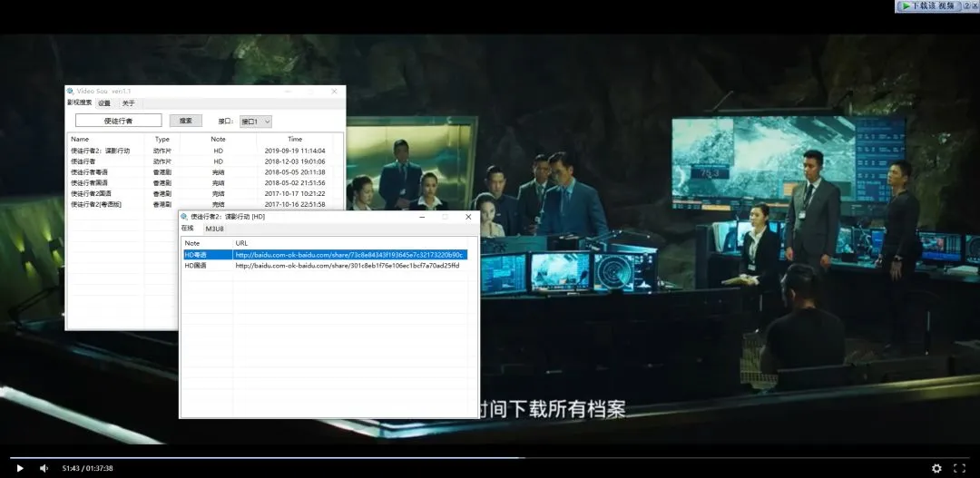Click the time 2018-12-03 19:01:06 cell
This screenshot has width=980, height=478.
coord(295,161)
